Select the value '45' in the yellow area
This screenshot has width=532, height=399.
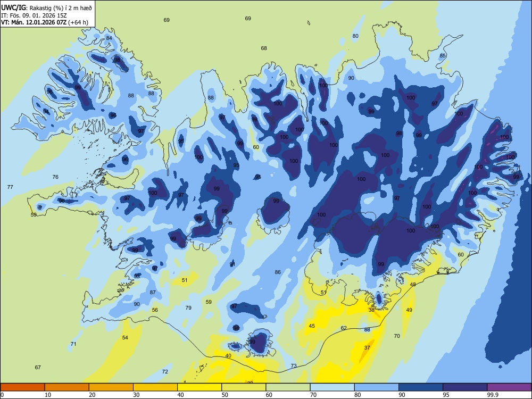312,326
